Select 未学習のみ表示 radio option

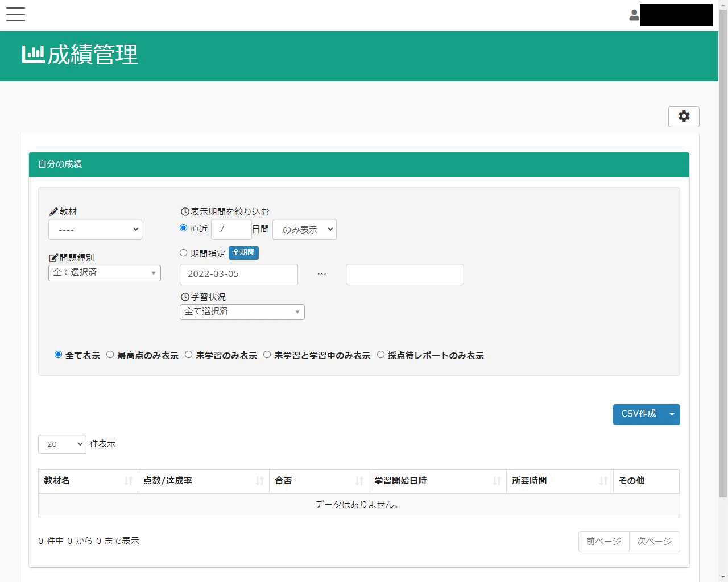point(189,355)
